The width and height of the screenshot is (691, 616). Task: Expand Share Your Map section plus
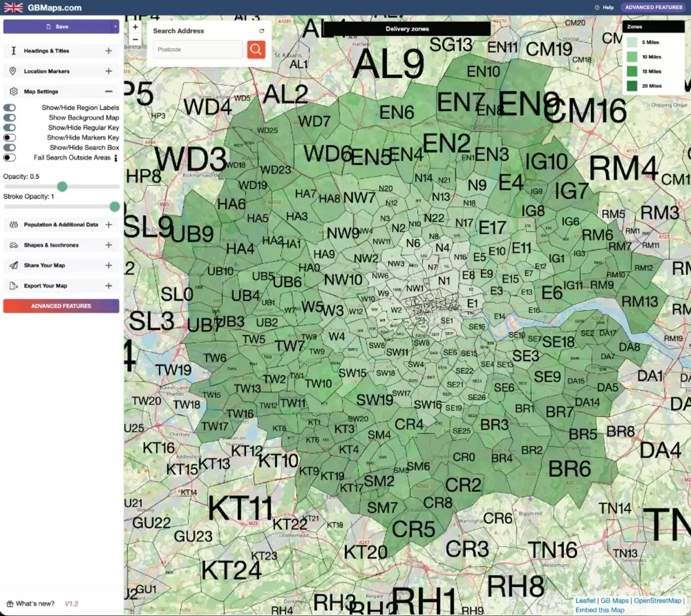coord(109,265)
